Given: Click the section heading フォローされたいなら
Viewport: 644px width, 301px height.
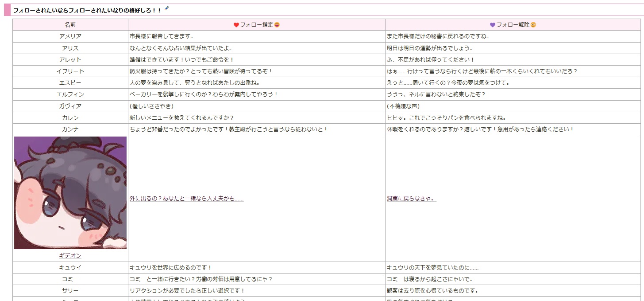Looking at the screenshot, I should click(87, 10).
